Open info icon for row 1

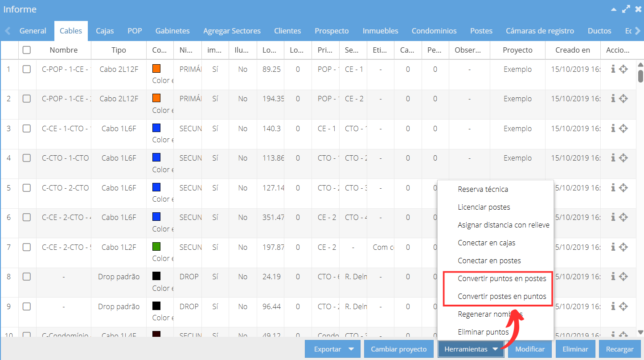[x=613, y=69]
